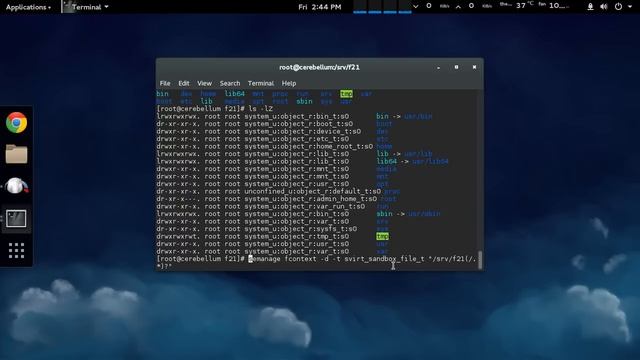Viewport: 640px width, 360px height.
Task: Click the download speed arrow indicator
Action: tap(416, 7)
